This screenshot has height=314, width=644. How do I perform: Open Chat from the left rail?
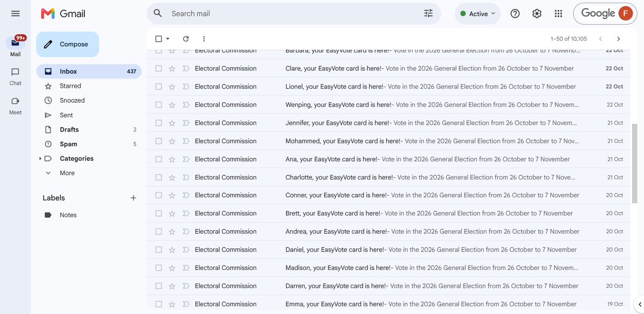pos(15,76)
